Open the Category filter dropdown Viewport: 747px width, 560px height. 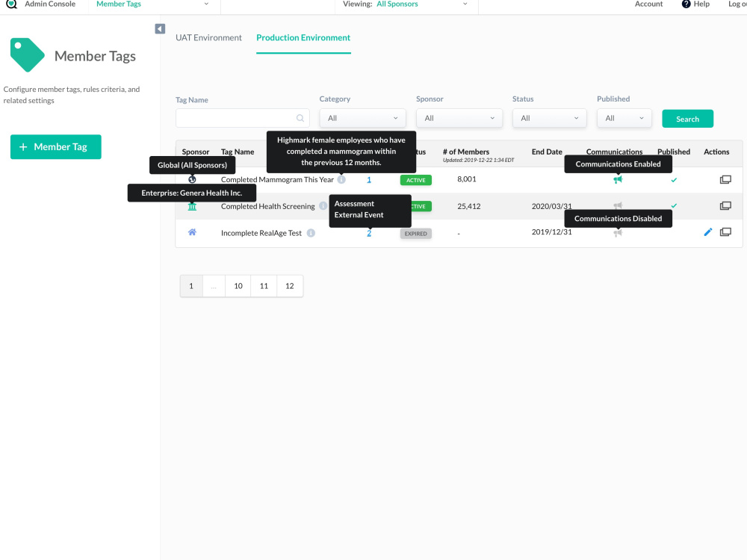point(362,118)
